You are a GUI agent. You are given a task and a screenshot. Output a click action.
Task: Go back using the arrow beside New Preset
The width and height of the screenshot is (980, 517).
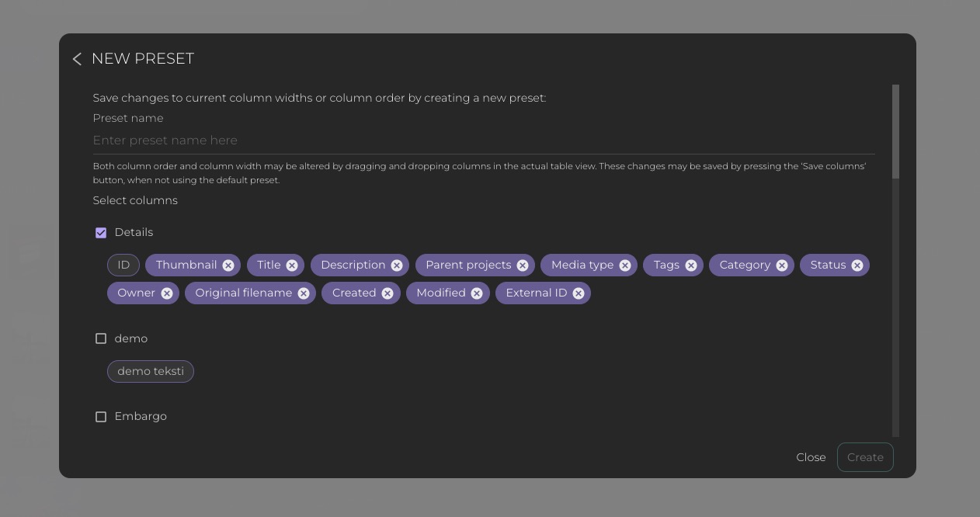tap(77, 59)
